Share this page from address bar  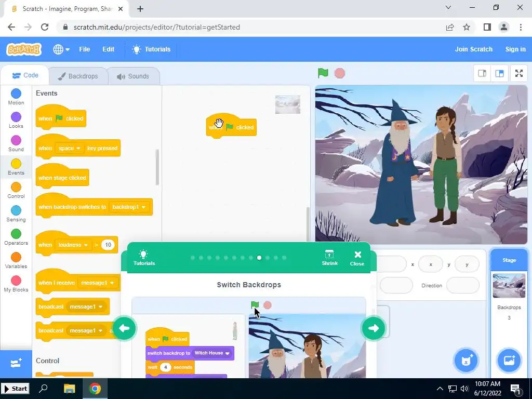click(450, 27)
